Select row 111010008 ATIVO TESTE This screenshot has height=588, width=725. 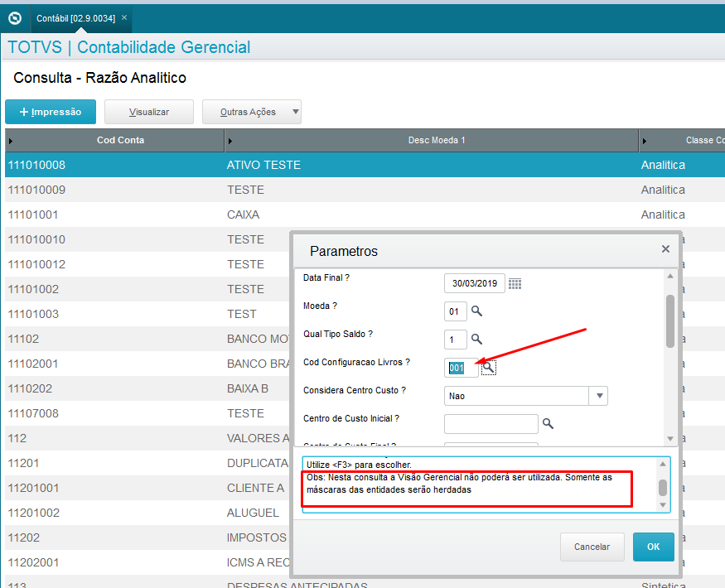click(365, 165)
